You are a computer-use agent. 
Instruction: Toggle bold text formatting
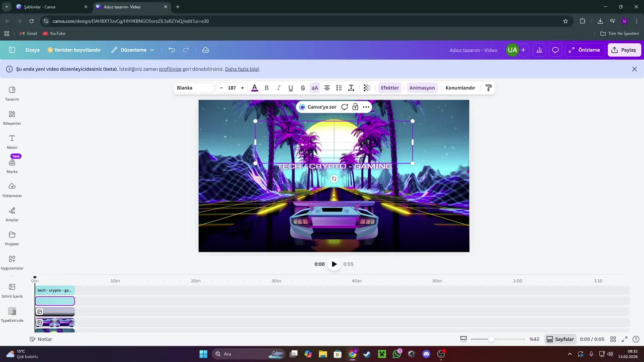pos(267,88)
